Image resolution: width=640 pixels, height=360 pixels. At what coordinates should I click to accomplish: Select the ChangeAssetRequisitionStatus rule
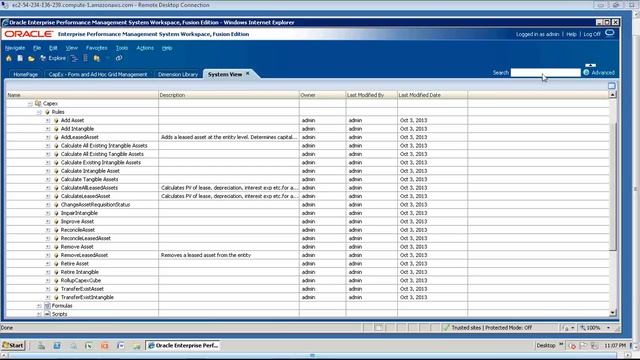[95, 205]
